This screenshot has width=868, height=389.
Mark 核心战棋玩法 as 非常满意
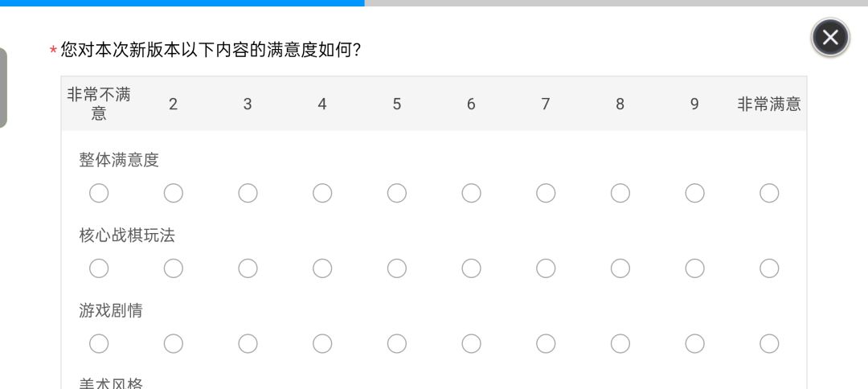point(769,268)
